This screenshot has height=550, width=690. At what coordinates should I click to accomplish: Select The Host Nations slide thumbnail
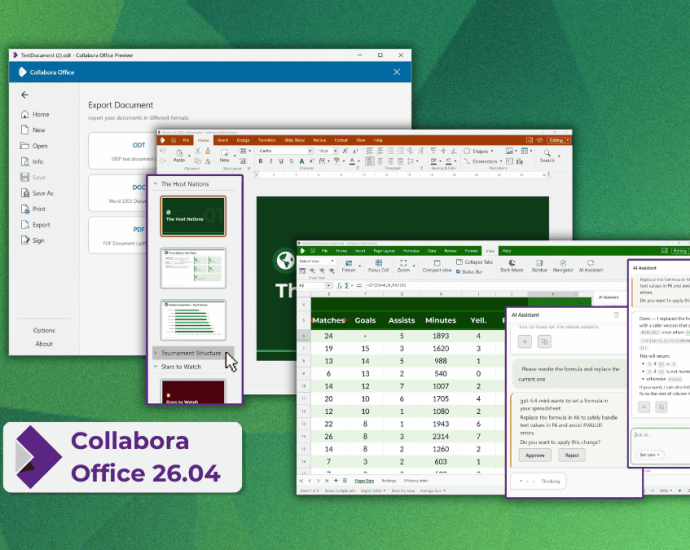[193, 216]
